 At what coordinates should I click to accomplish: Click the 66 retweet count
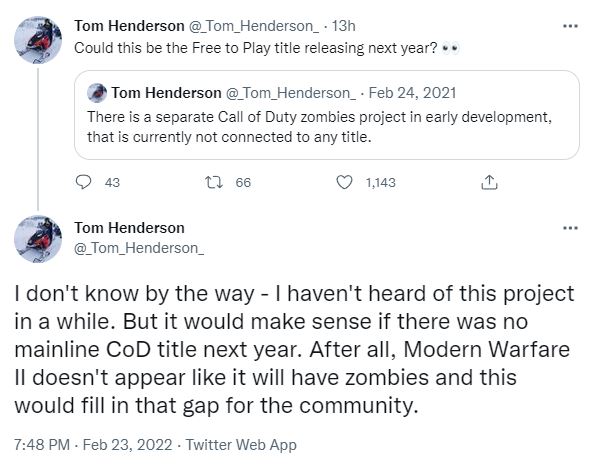coord(243,183)
